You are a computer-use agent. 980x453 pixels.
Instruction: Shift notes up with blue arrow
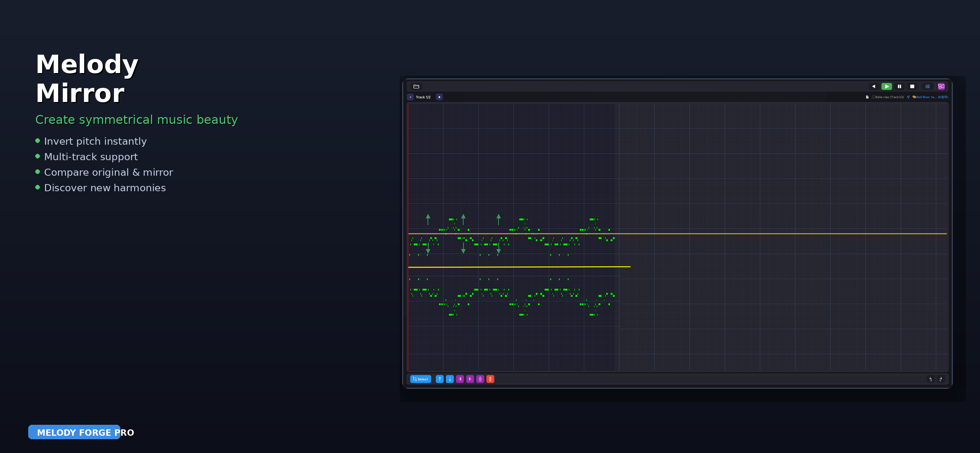(440, 379)
